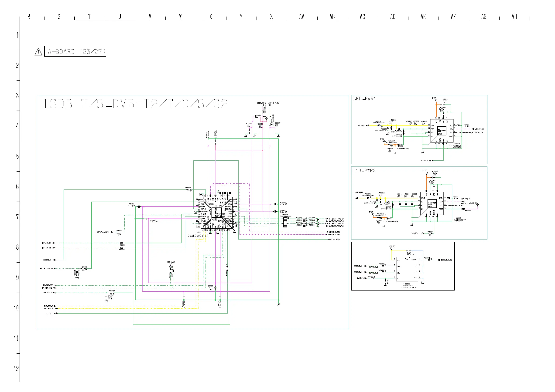Viewport: 555px width, 392px height.
Task: Click column header letter X in ruler
Action: pyautogui.click(x=211, y=17)
